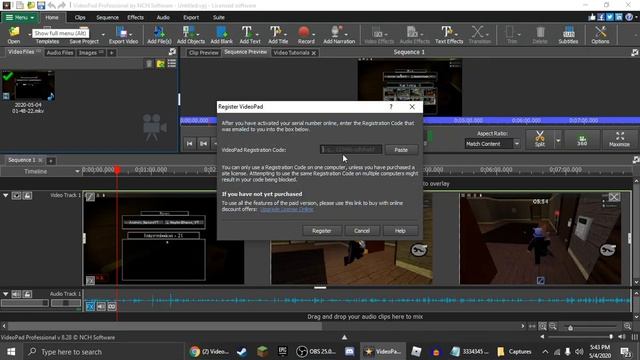The height and width of the screenshot is (360, 640).
Task: Toggle speaker icon on the audio clip
Action: (x=101, y=306)
